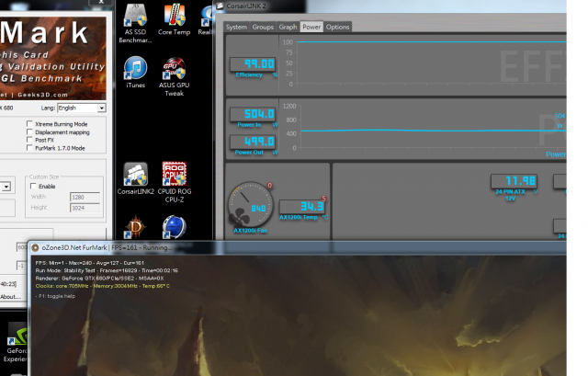This screenshot has width=588, height=376.
Task: Click the 24 PIN ATX 12V voltage readout
Action: [514, 181]
